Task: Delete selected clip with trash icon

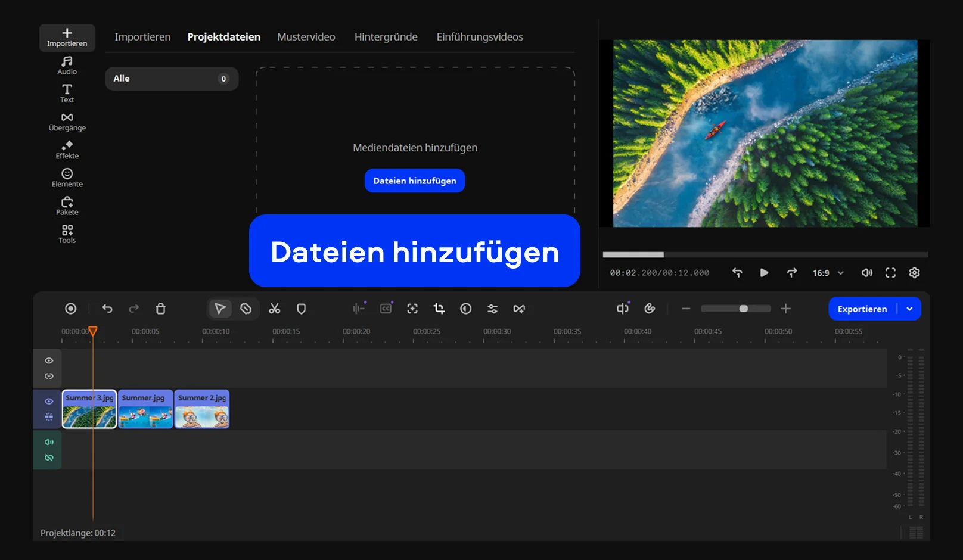Action: coord(160,309)
